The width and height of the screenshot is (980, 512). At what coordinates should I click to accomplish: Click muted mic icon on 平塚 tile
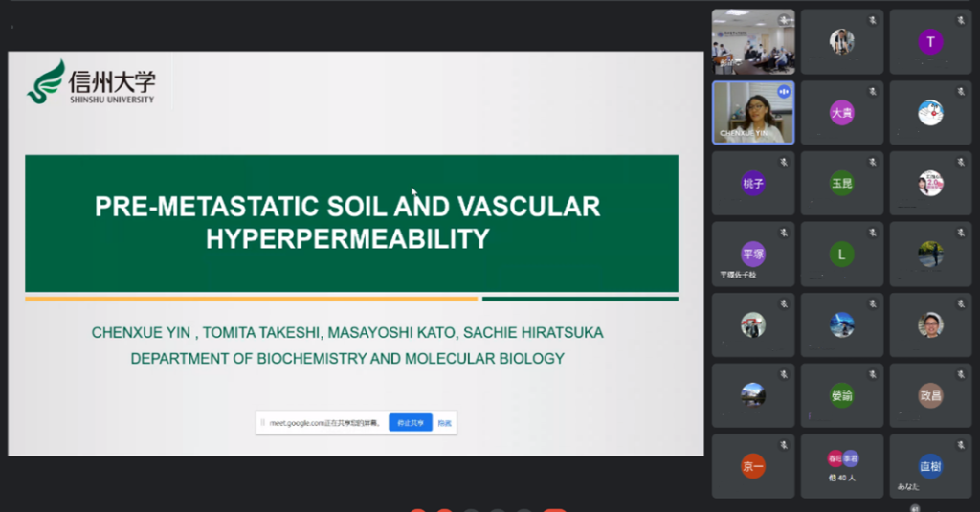[x=784, y=232]
